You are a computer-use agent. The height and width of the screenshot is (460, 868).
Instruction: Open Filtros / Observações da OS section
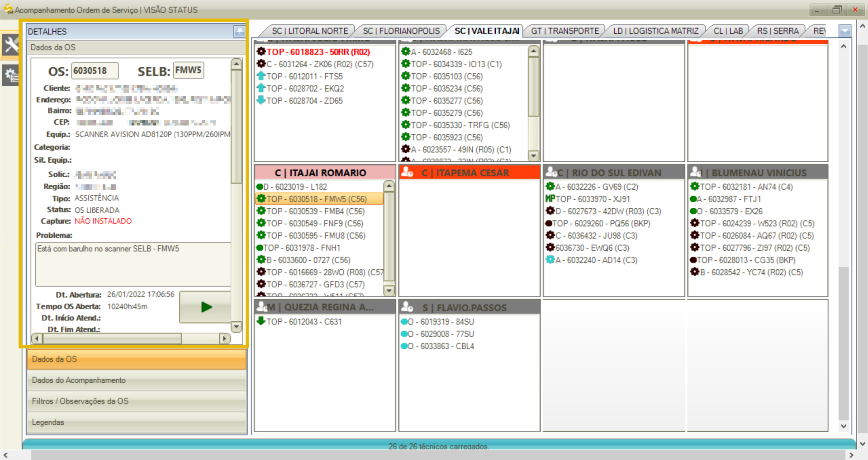click(x=136, y=401)
